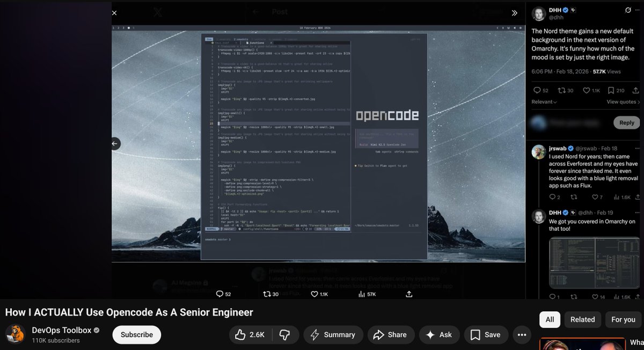Click the 6:06 PM Feb 18, 2026 timestamp

pos(560,71)
